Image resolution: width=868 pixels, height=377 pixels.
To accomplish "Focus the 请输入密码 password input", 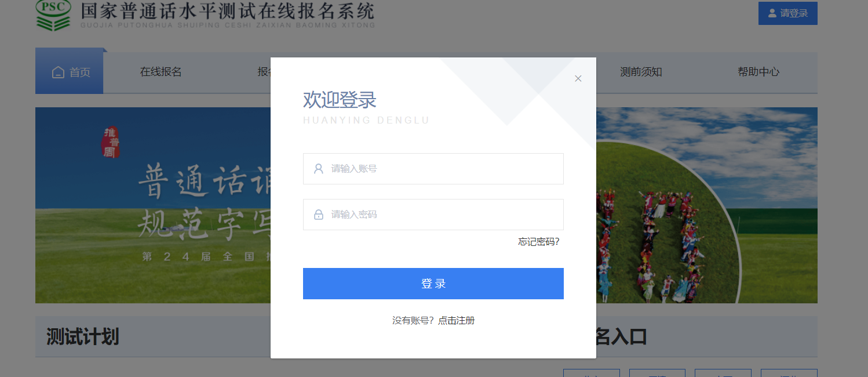I will tap(433, 215).
